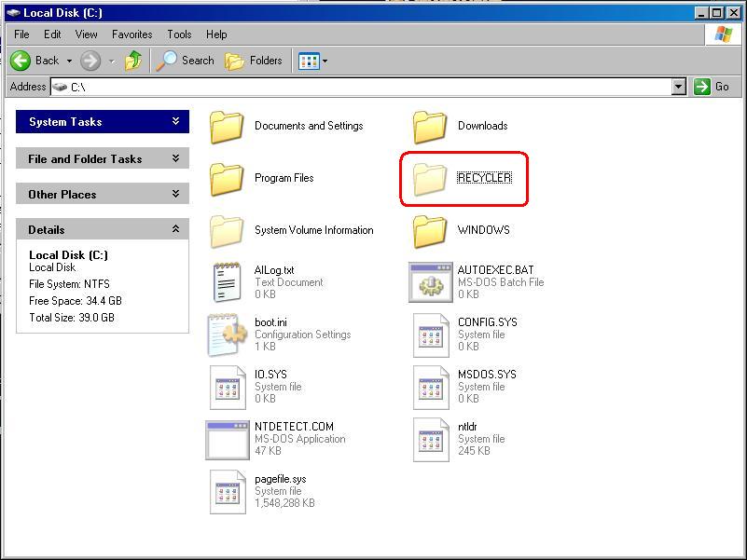
Task: Toggle the Folders pane button
Action: coord(254,61)
